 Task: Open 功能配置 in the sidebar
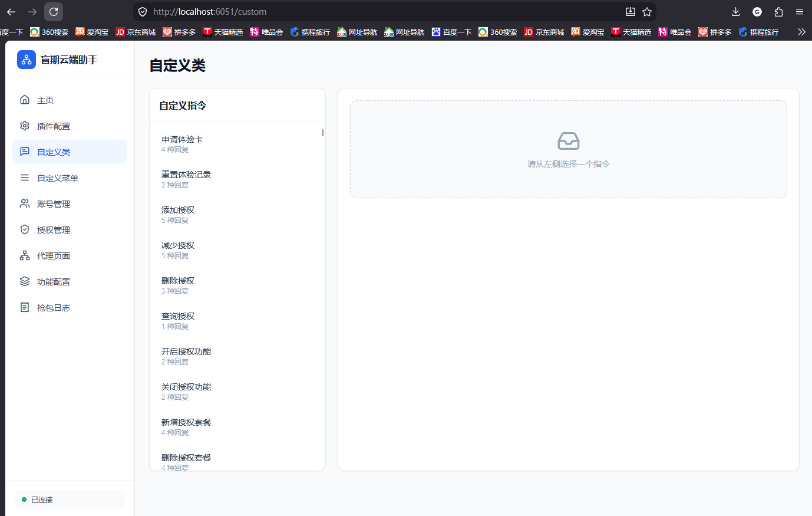(70, 281)
